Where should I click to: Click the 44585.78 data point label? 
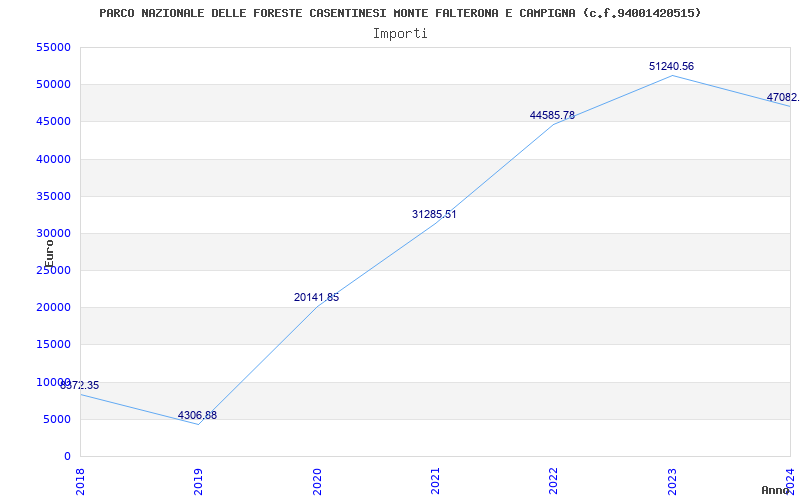pyautogui.click(x=552, y=115)
